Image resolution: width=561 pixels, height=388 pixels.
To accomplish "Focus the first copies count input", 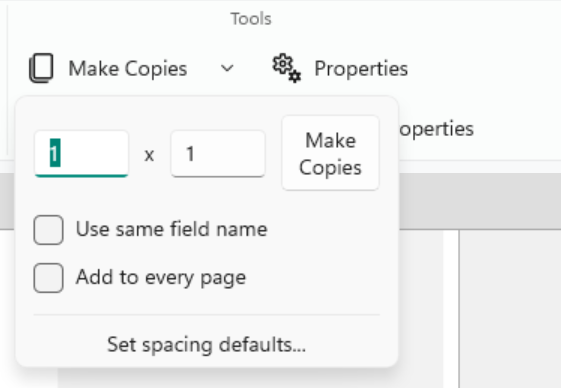I will [82, 154].
